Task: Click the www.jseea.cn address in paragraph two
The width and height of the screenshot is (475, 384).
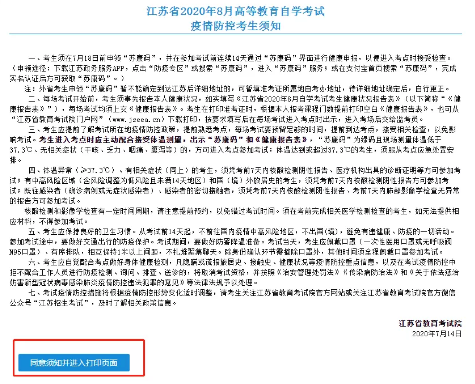Action: click(x=137, y=119)
